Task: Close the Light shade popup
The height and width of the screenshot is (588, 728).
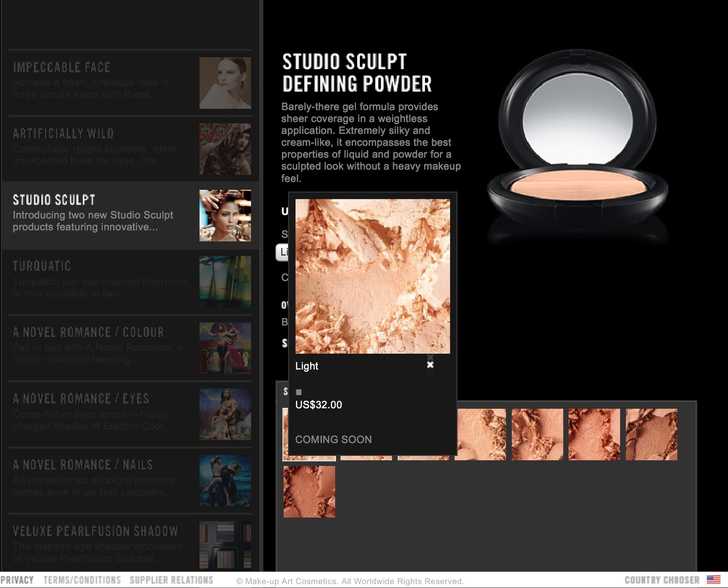Action: [430, 365]
